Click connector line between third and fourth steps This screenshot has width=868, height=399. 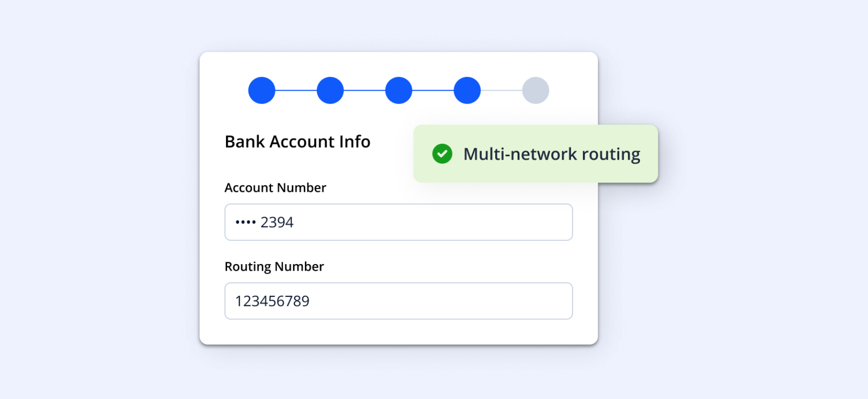point(433,90)
